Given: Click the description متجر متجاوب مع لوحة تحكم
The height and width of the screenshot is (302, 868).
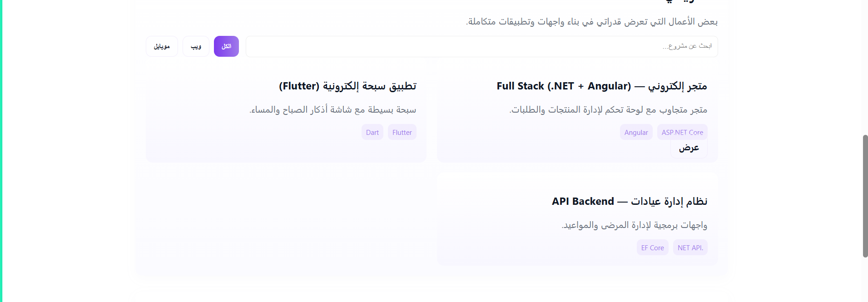Looking at the screenshot, I should (608, 110).
